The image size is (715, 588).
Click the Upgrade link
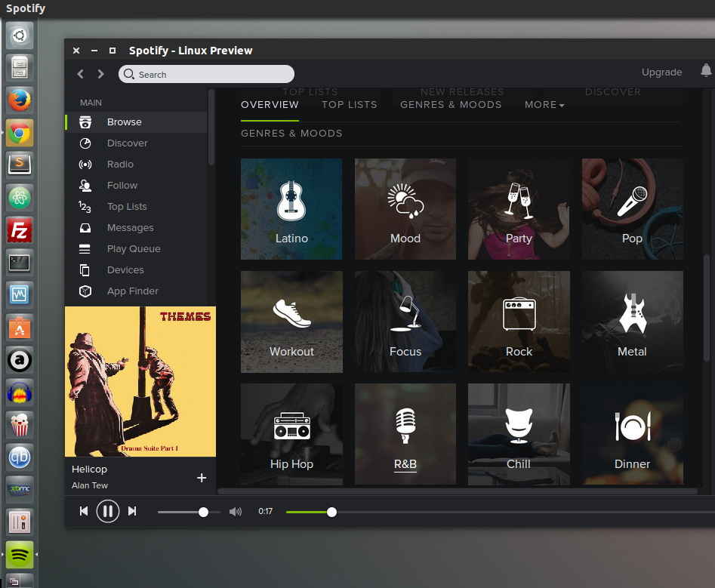(661, 72)
